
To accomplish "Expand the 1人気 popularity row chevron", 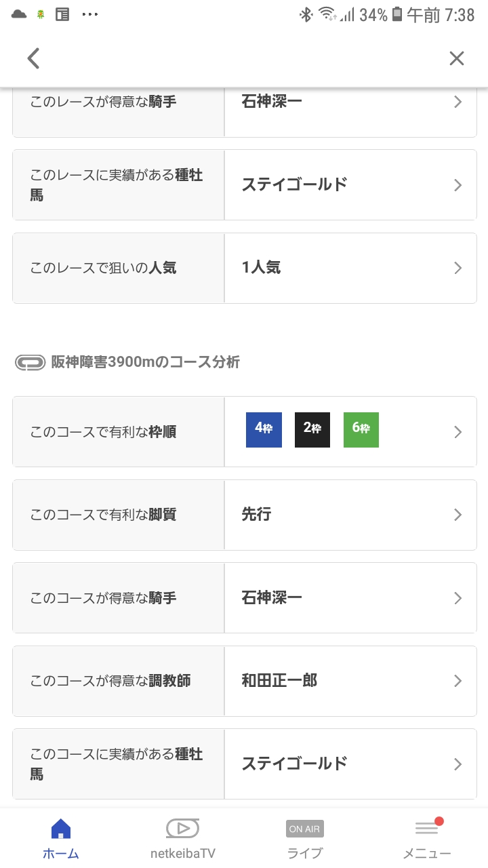I will (458, 268).
